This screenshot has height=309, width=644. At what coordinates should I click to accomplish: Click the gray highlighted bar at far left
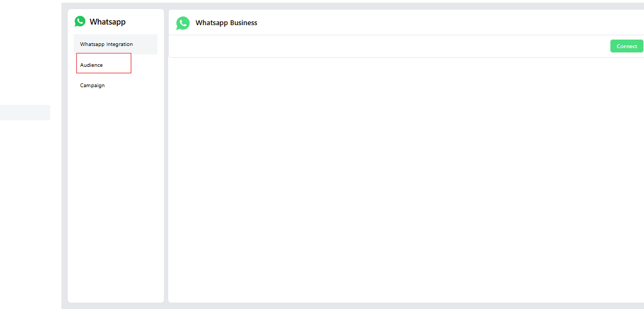pyautogui.click(x=25, y=112)
